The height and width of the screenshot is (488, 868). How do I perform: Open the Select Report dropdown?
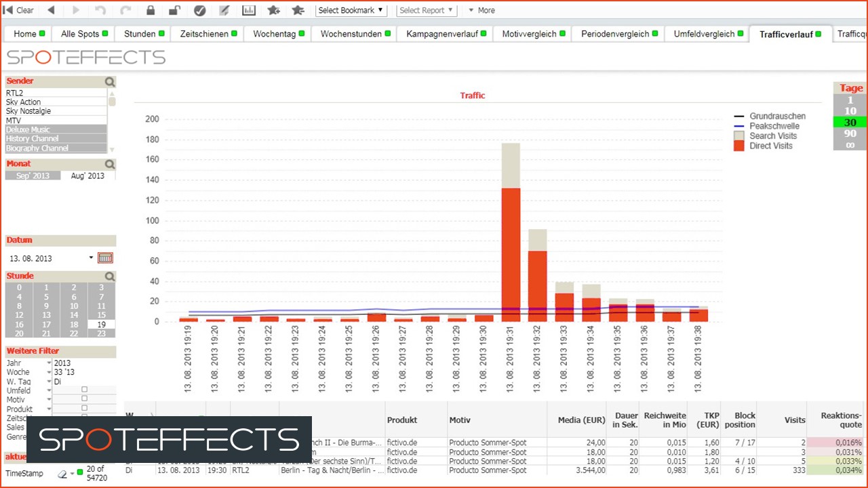click(x=427, y=10)
